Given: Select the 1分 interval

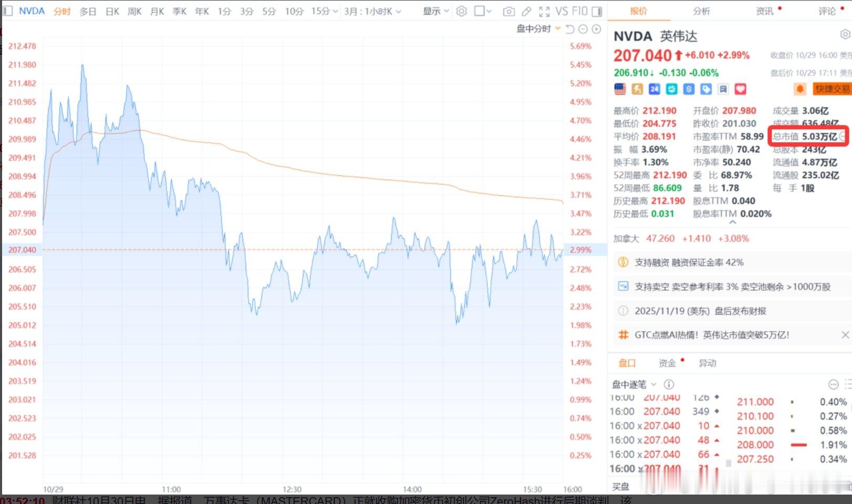Looking at the screenshot, I should click(224, 11).
